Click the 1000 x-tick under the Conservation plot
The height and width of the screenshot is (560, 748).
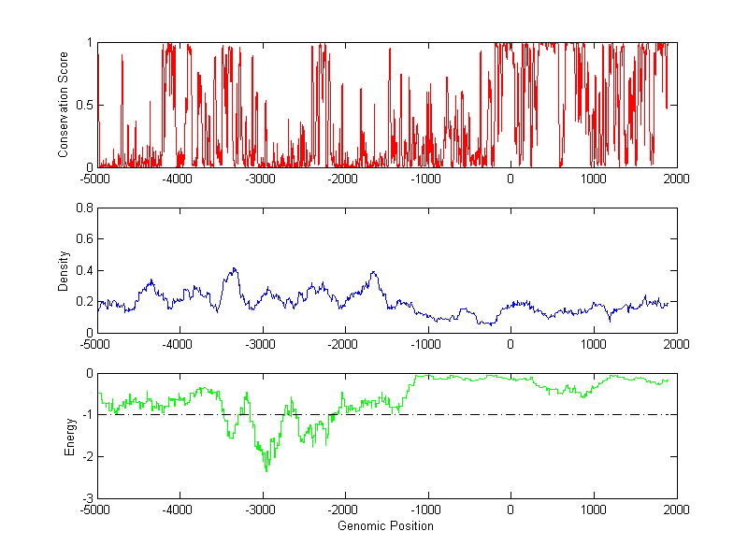[x=594, y=179]
